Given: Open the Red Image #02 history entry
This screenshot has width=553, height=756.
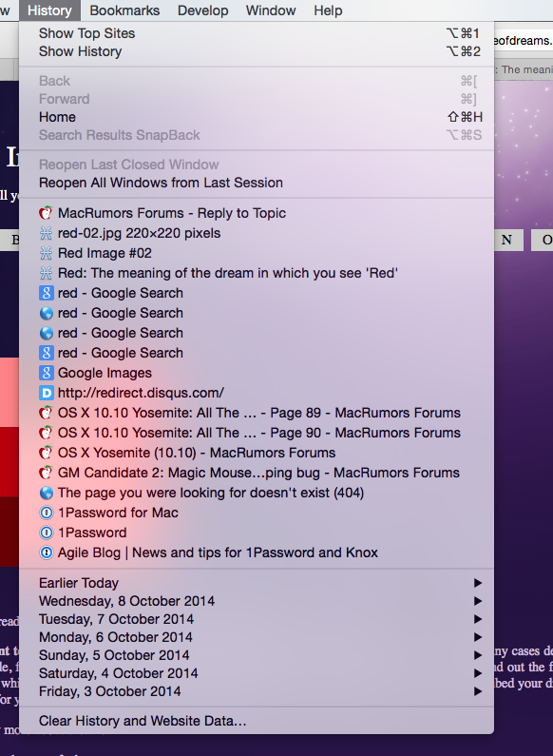Looking at the screenshot, I should coord(257,253).
